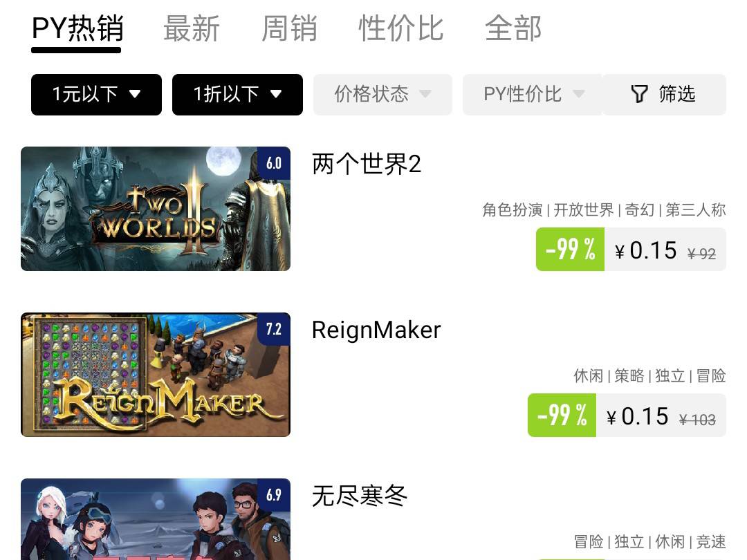Viewport: 747px width, 560px height.
Task: Click the 6.0 rating badge on Two Worlds
Action: tap(274, 163)
